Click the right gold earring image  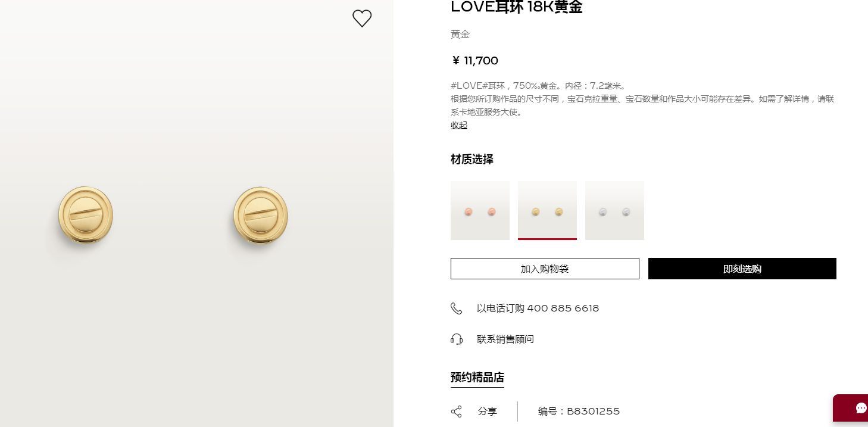click(261, 214)
